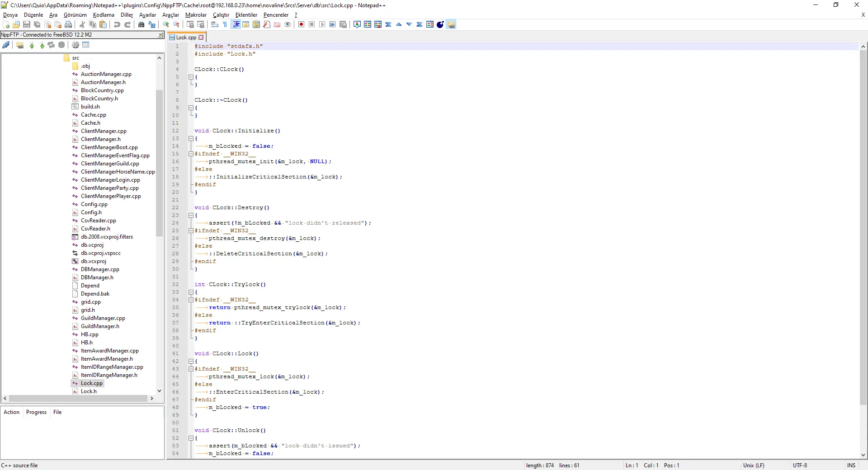Open NppFTP settings gear
The height and width of the screenshot is (470, 868).
75,45
